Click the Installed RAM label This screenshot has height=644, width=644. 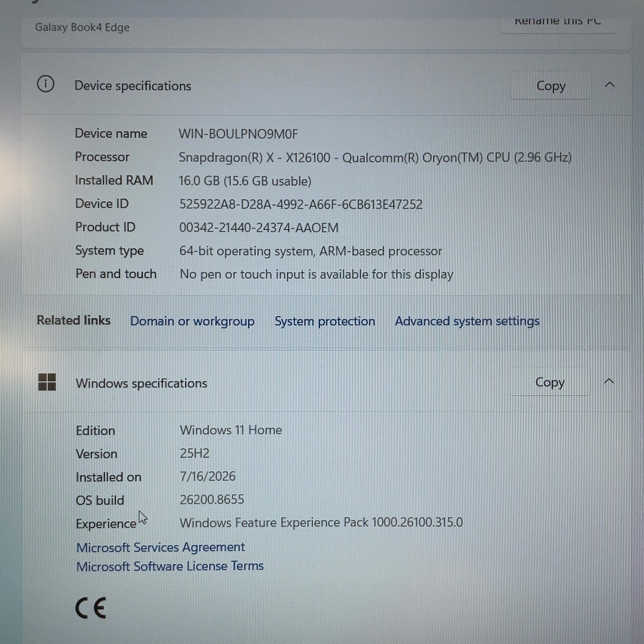[114, 180]
